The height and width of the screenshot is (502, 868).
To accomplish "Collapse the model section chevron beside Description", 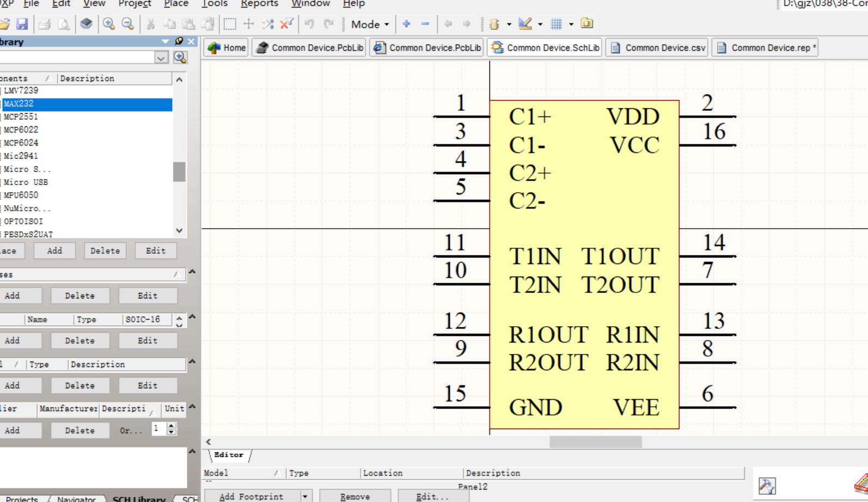I will [192, 361].
